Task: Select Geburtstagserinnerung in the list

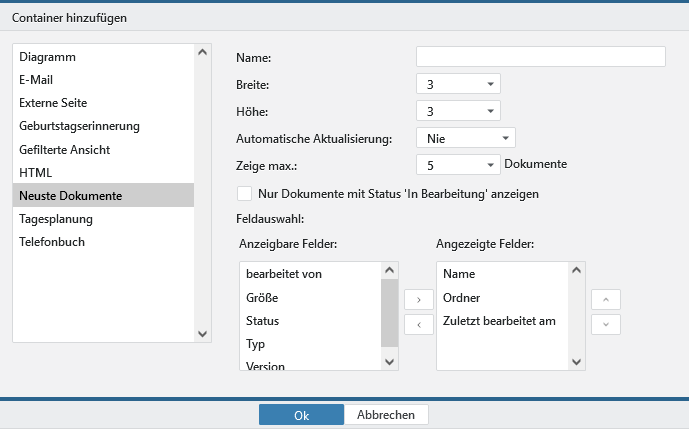Action: [x=79, y=126]
